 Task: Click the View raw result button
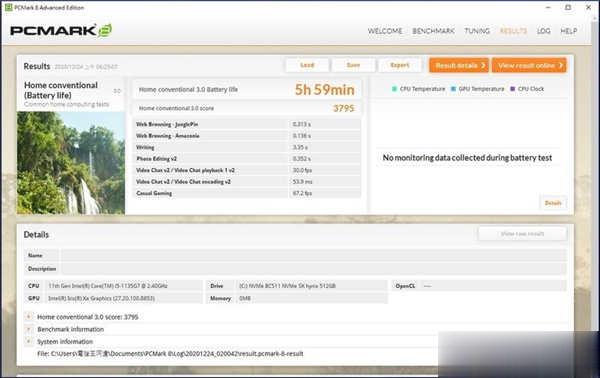click(x=522, y=234)
